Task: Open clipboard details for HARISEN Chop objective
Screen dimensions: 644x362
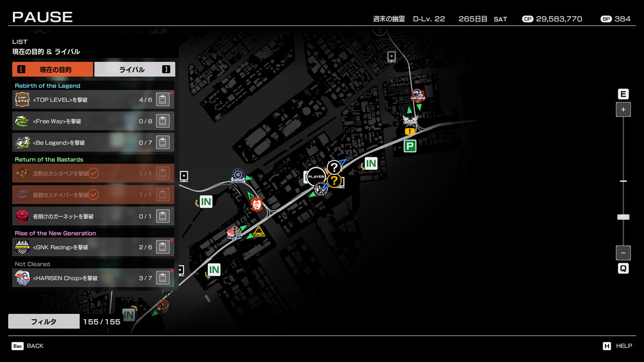Action: tap(163, 278)
